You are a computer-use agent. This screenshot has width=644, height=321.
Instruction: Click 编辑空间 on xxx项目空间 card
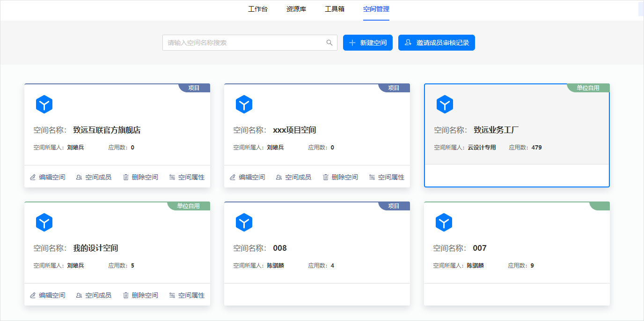pos(247,177)
